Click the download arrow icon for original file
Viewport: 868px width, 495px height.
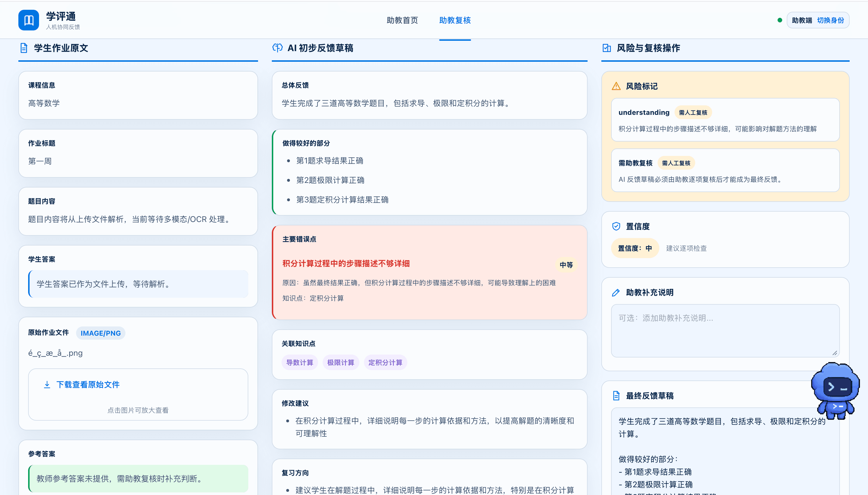[47, 384]
